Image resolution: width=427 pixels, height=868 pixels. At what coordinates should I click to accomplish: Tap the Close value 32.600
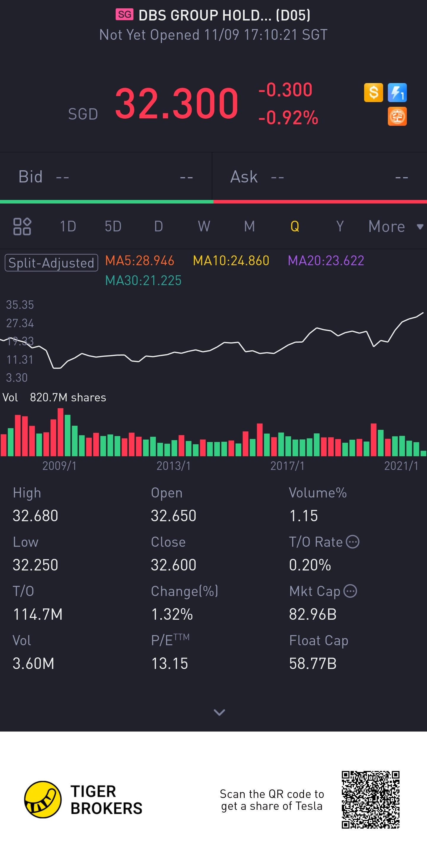point(173,565)
